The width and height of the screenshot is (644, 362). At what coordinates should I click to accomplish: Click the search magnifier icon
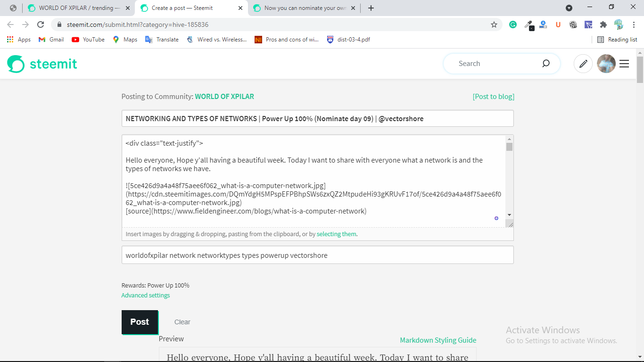point(546,64)
